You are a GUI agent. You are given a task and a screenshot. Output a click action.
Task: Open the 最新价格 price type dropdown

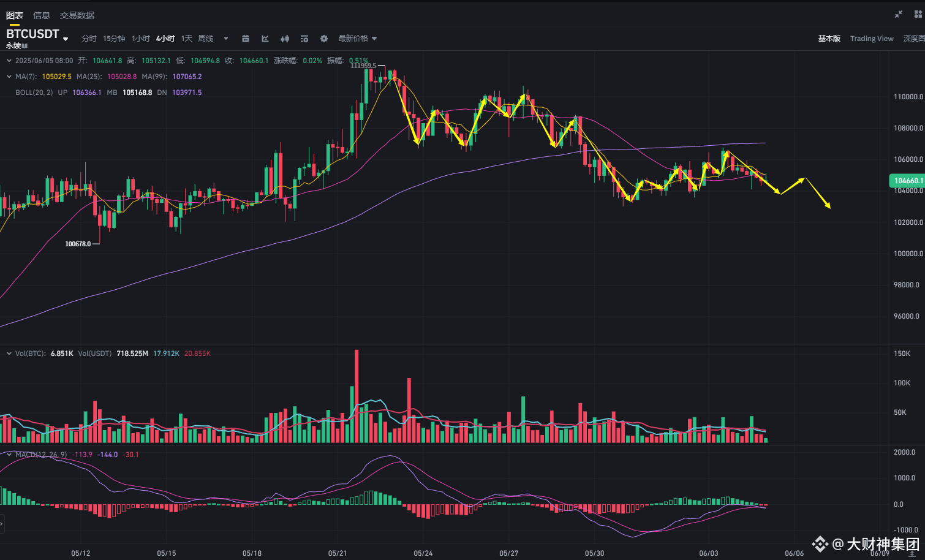tap(358, 39)
